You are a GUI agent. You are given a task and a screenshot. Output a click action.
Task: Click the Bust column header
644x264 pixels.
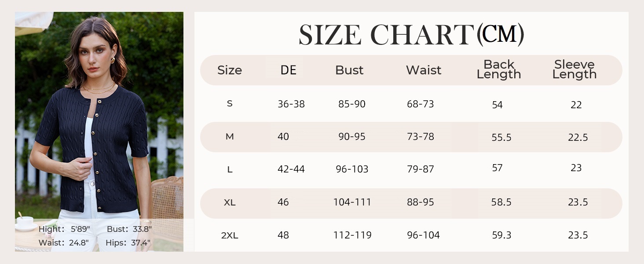349,70
